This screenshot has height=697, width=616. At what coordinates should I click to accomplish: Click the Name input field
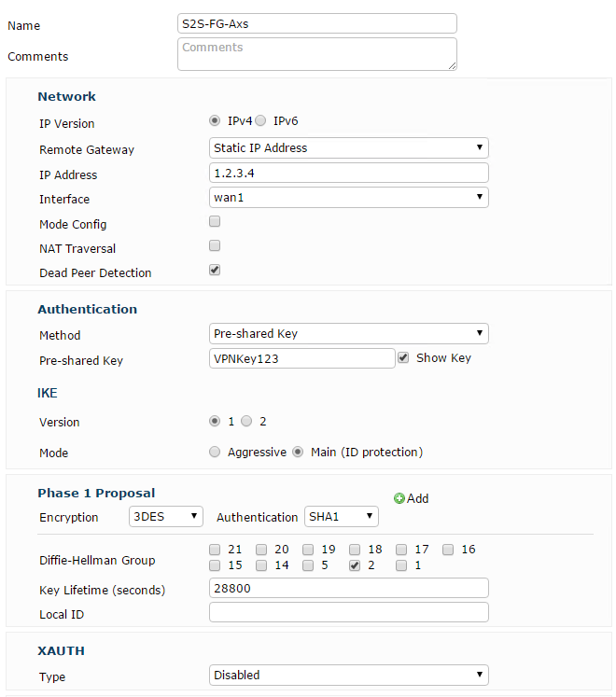point(317,23)
